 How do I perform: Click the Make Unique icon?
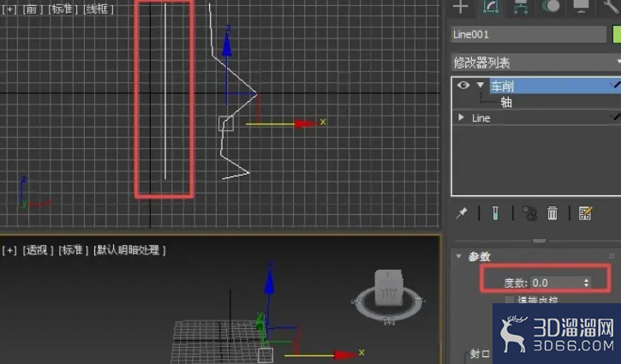coord(529,213)
